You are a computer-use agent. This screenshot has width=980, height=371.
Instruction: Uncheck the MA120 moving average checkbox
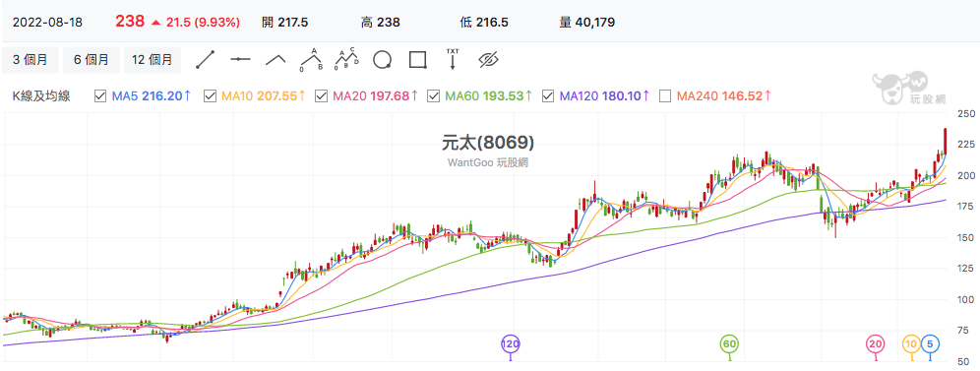(x=548, y=96)
